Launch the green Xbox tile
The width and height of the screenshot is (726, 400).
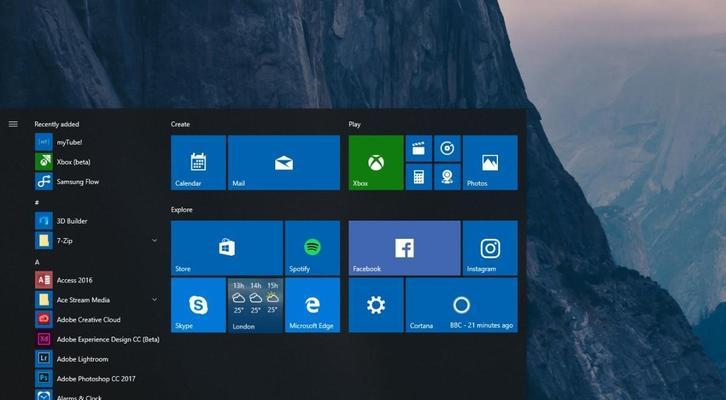(x=376, y=162)
